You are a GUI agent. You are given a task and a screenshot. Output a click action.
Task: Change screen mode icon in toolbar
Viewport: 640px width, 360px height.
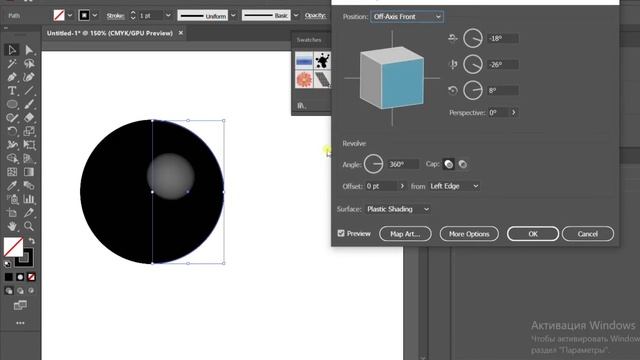coord(20,305)
